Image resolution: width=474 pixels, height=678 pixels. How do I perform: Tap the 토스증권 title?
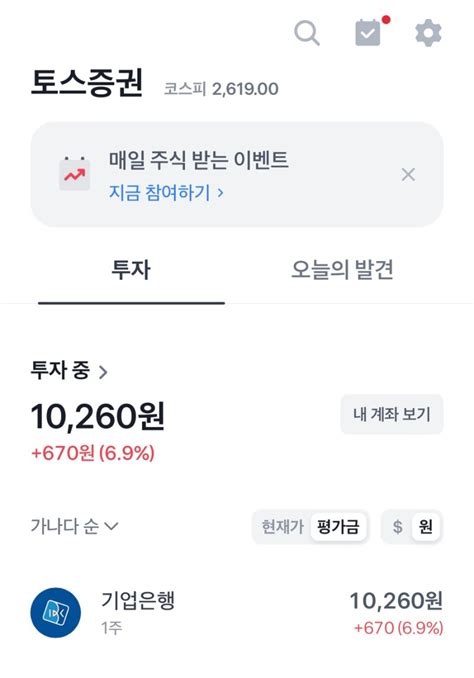86,82
